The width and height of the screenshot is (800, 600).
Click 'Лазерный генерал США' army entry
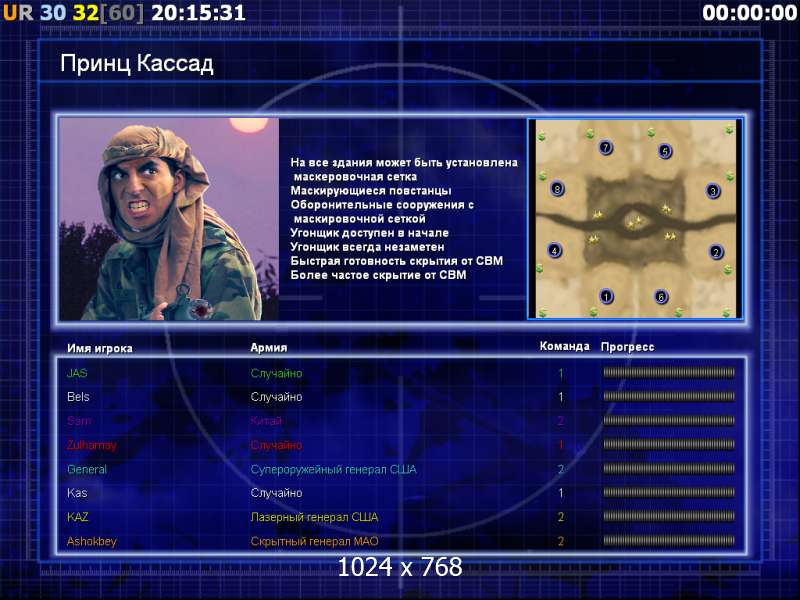coord(314,517)
